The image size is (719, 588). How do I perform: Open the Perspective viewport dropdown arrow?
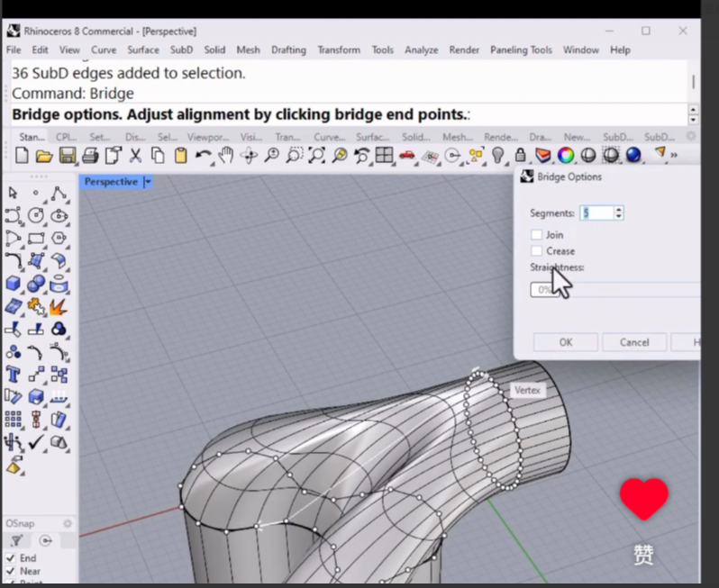148,182
